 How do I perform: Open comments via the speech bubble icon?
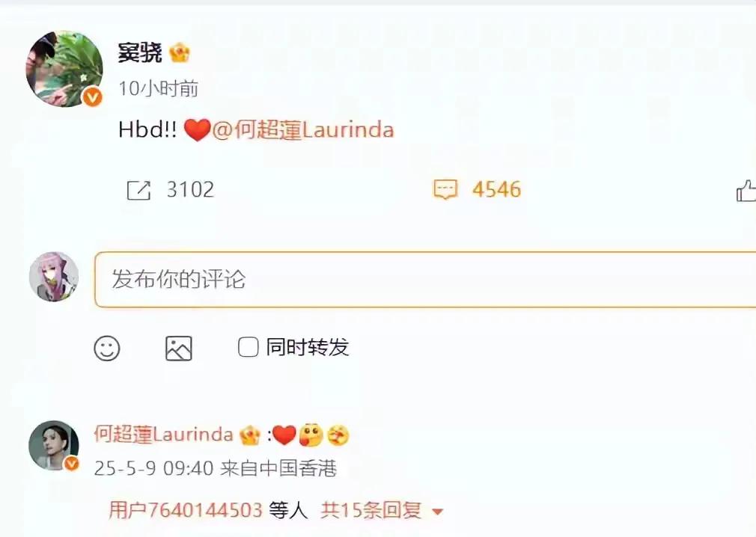point(445,189)
